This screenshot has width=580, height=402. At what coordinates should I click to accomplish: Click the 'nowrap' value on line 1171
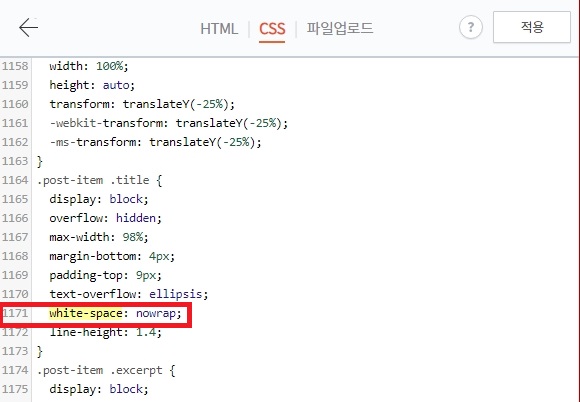point(156,314)
